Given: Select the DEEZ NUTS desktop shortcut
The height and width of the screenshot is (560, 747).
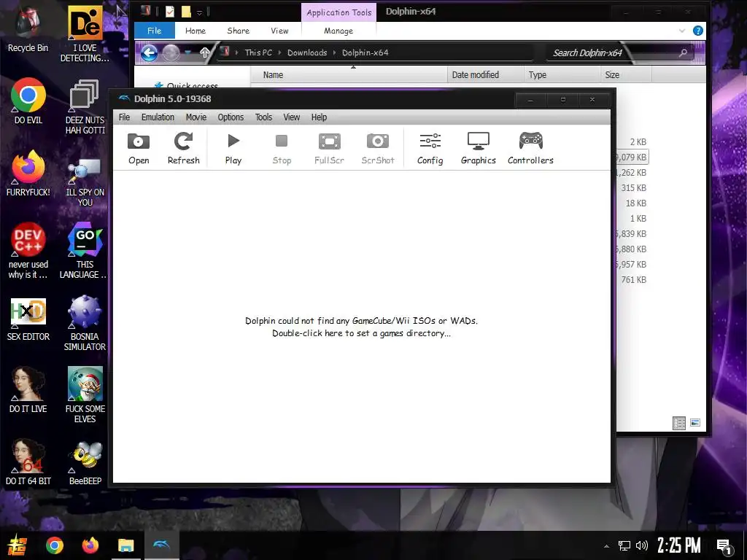Looking at the screenshot, I should click(85, 106).
